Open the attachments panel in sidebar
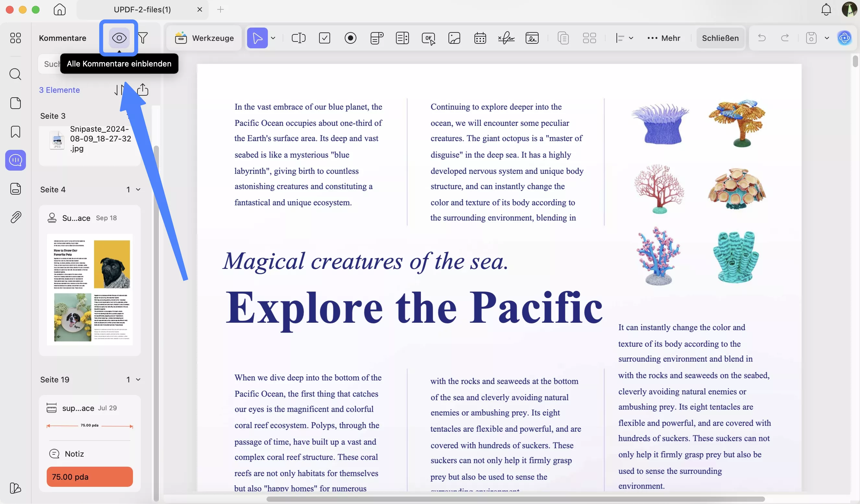The width and height of the screenshot is (860, 504). (x=15, y=217)
